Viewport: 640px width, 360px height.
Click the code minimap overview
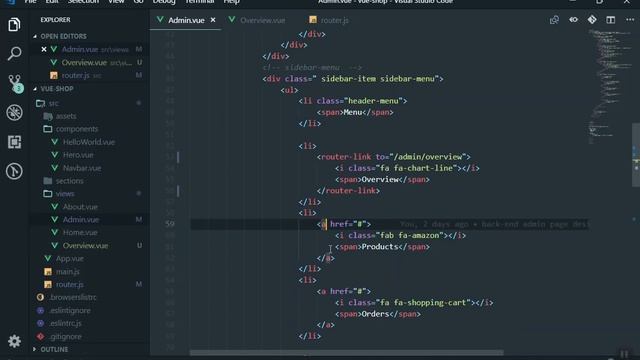(x=610, y=86)
